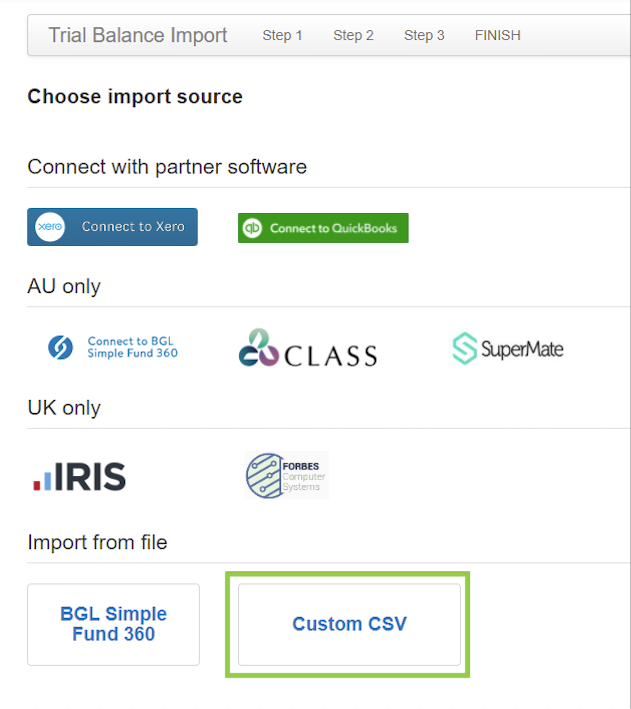631x709 pixels.
Task: Click the BGL Simple Fund 360 swirl icon
Action: pos(61,347)
